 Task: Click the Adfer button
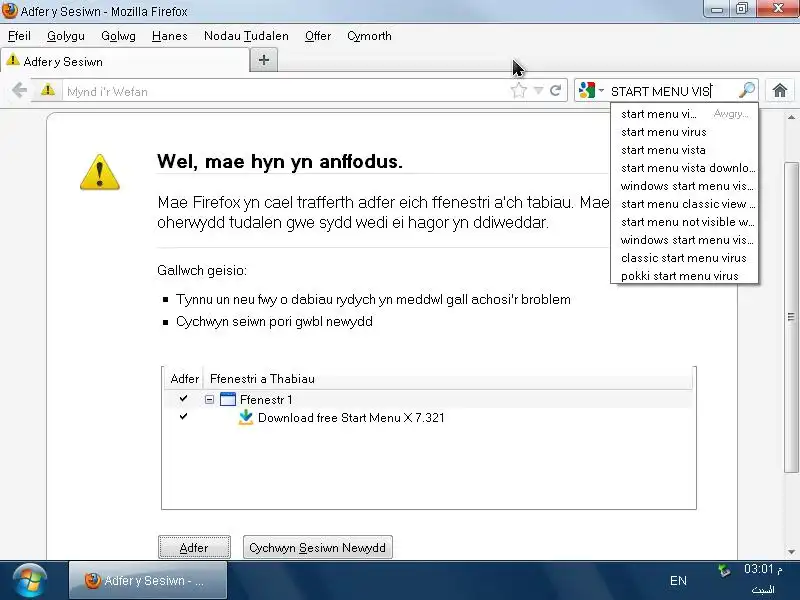(194, 547)
